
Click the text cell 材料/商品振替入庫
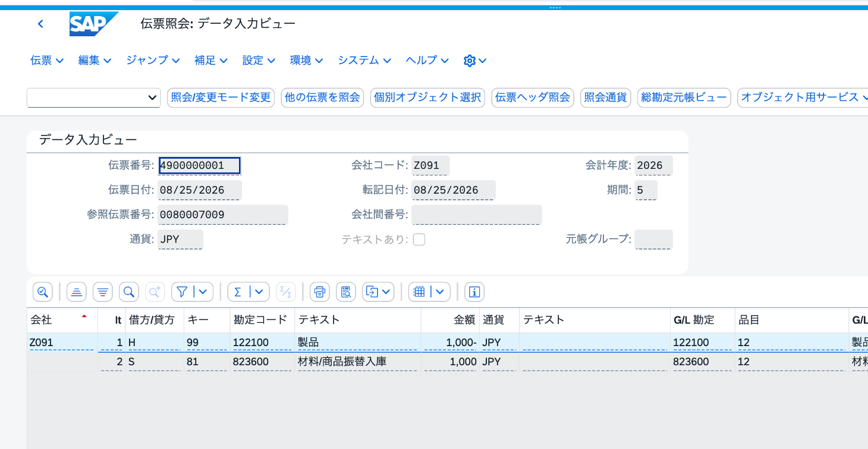(x=357, y=362)
